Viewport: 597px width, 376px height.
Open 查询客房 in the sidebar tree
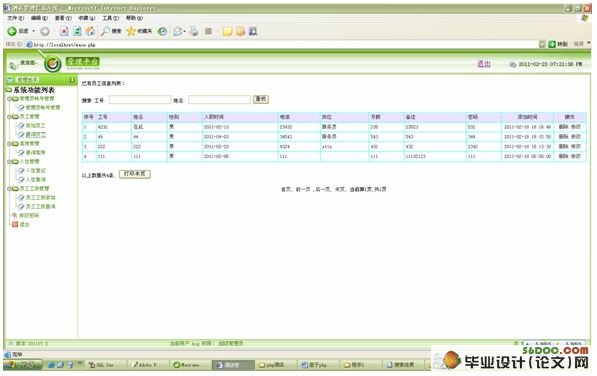click(36, 153)
